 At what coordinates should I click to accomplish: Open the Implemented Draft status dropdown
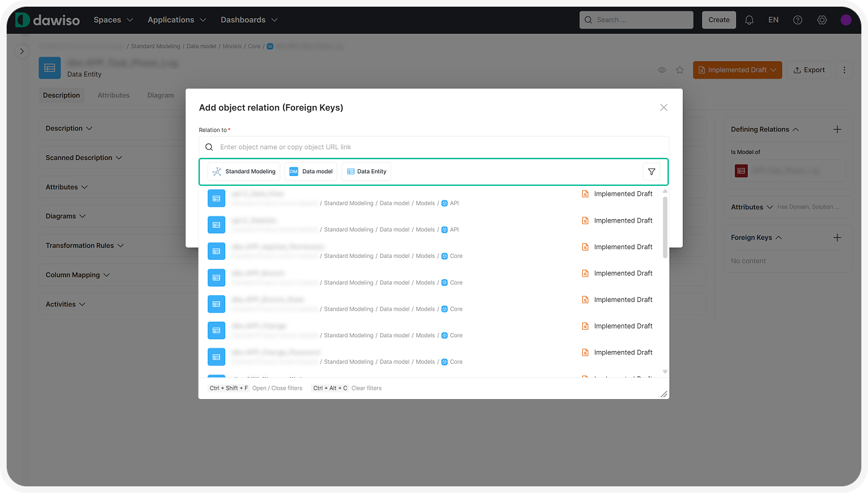coord(737,70)
